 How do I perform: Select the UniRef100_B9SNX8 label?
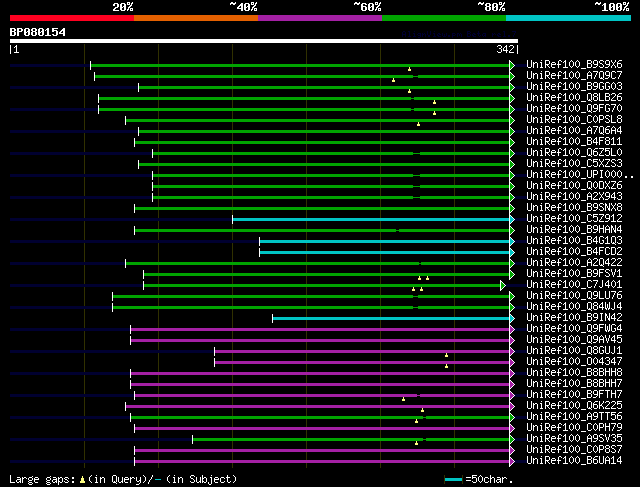click(x=574, y=208)
